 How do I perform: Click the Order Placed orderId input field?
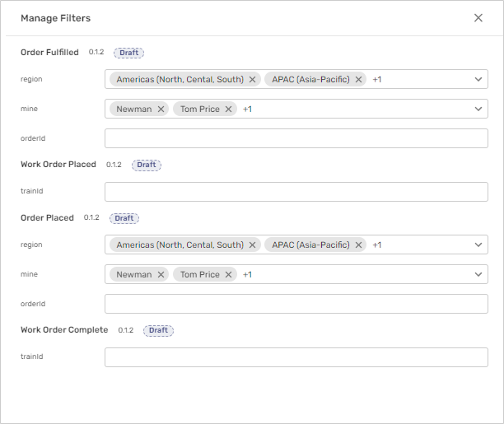point(296,304)
